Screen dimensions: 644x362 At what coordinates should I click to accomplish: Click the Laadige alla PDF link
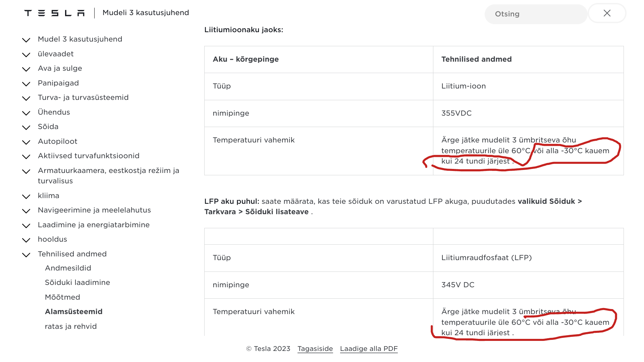369,349
